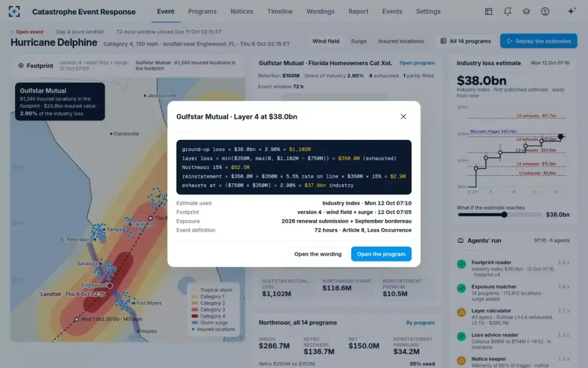Image resolution: width=588 pixels, height=368 pixels.
Task: Click the Category 4 legend entry
Action: pyautogui.click(x=208, y=316)
